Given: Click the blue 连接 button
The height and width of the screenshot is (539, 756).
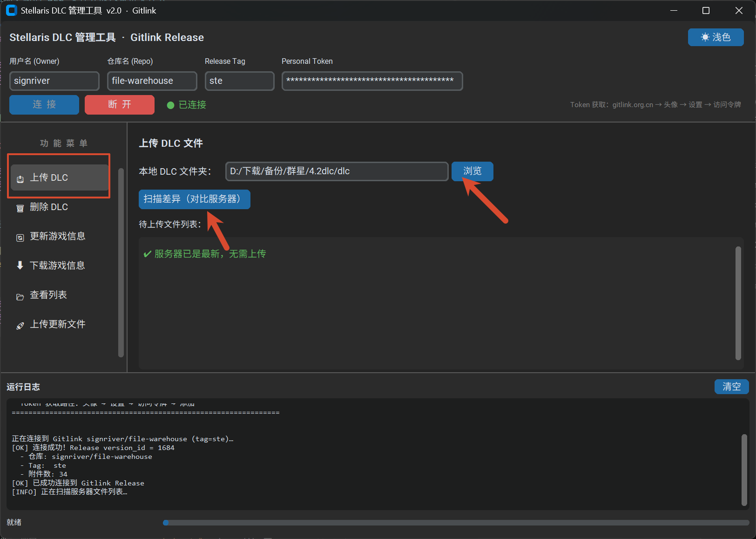Looking at the screenshot, I should coord(44,104).
